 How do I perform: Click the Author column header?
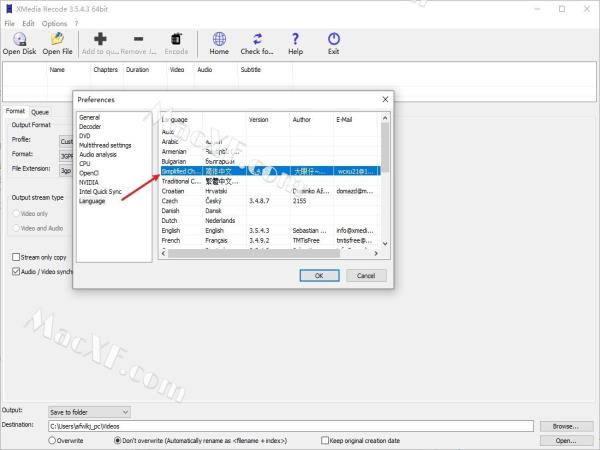click(x=311, y=120)
